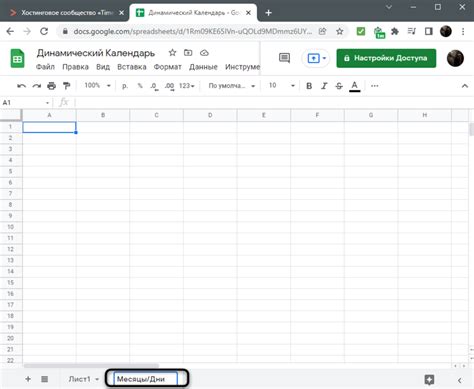Select column A header
Image resolution: width=474 pixels, height=389 pixels.
pos(49,115)
